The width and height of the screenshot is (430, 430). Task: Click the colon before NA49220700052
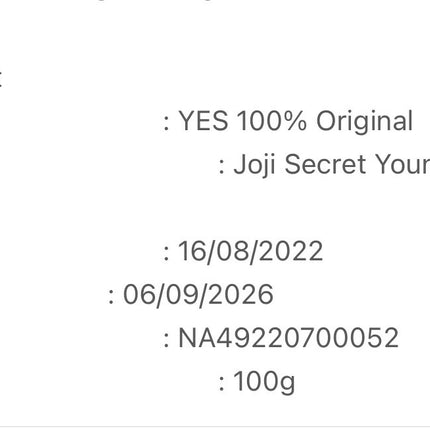166,341
